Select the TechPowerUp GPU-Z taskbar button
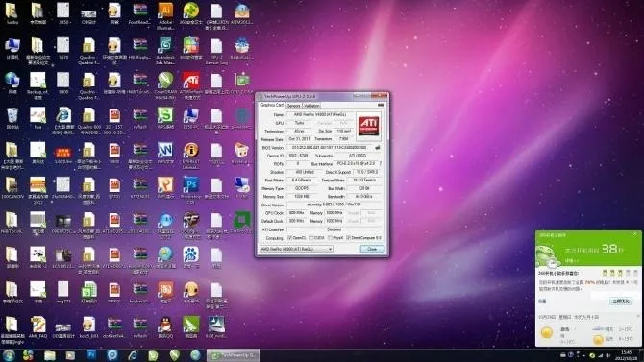Screen dimensions: 644x362 coord(234,355)
